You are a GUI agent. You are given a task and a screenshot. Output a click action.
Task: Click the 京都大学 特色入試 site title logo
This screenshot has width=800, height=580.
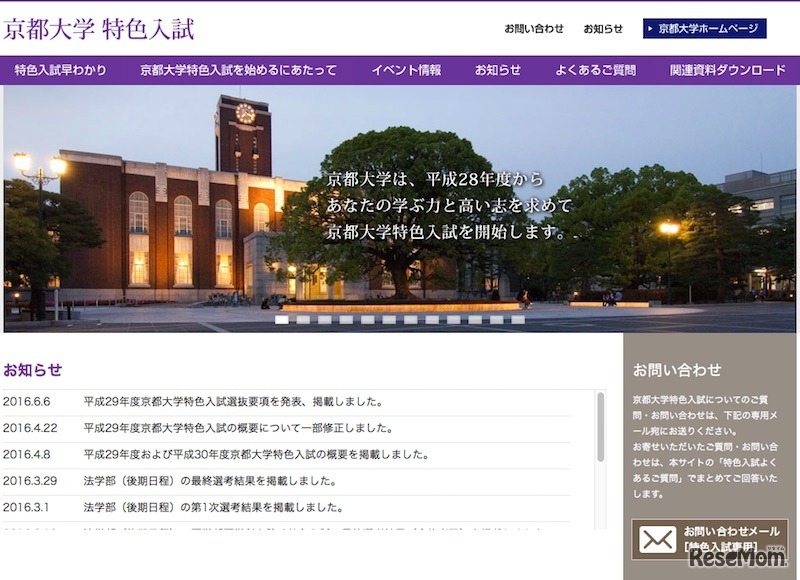99,29
